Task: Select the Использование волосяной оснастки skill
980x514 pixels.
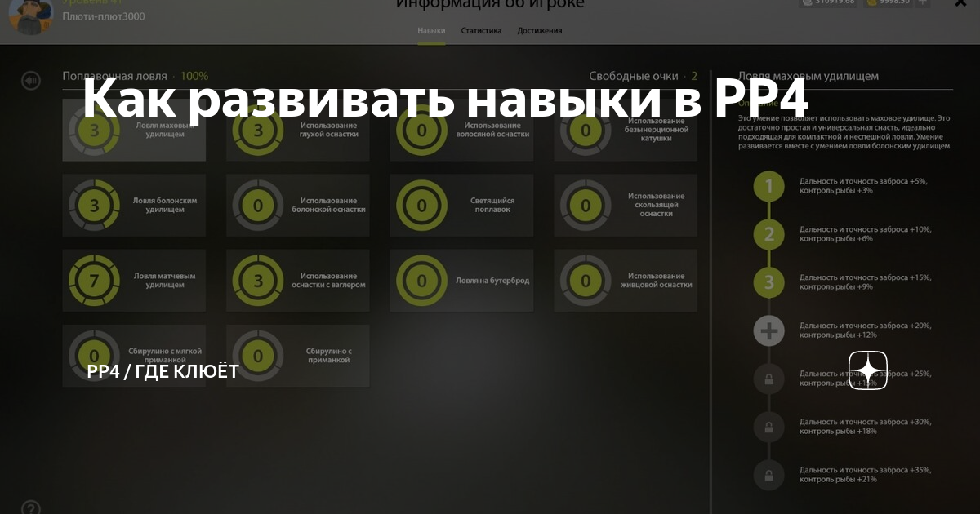Action: pyautogui.click(x=461, y=131)
